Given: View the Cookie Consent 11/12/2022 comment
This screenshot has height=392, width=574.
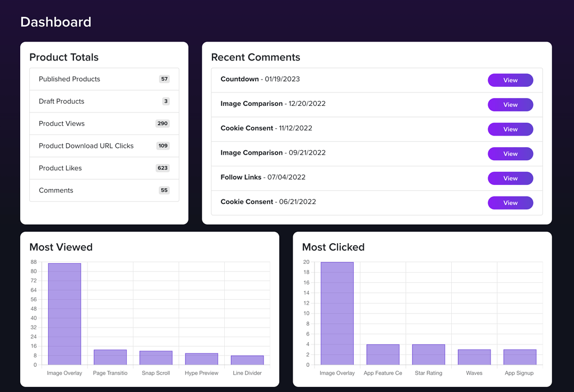Looking at the screenshot, I should 510,129.
